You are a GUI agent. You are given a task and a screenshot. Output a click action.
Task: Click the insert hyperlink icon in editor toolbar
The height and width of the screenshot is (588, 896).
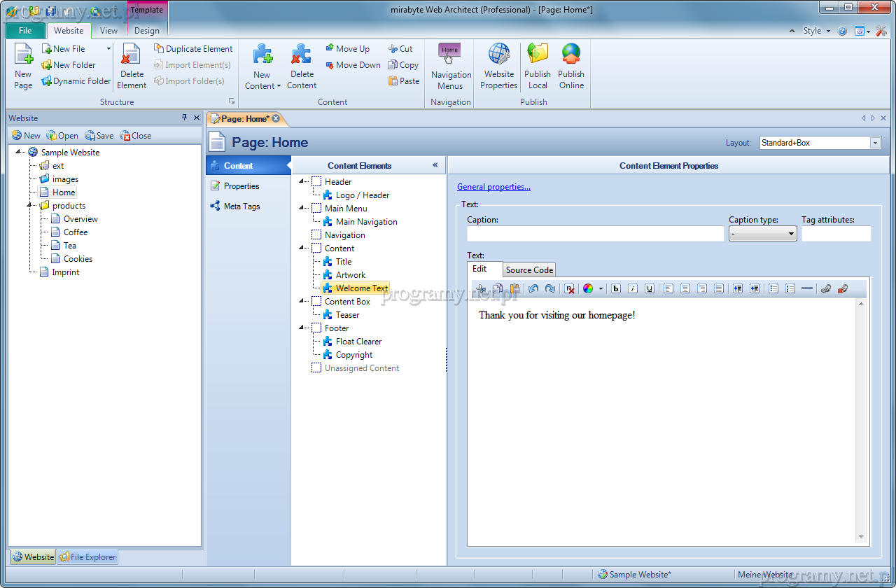tap(826, 288)
